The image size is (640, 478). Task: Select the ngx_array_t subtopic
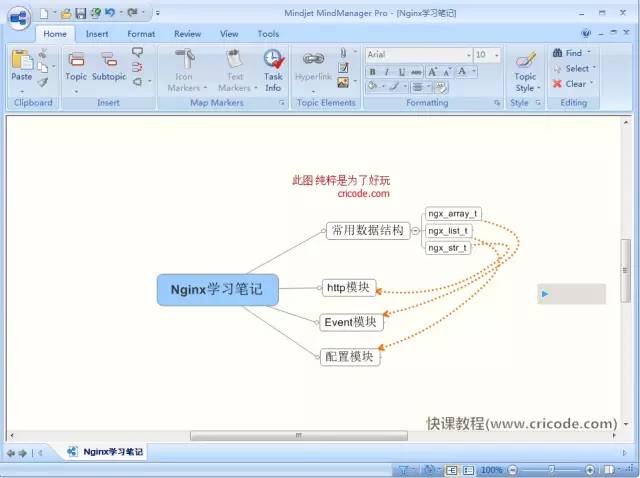(x=453, y=213)
